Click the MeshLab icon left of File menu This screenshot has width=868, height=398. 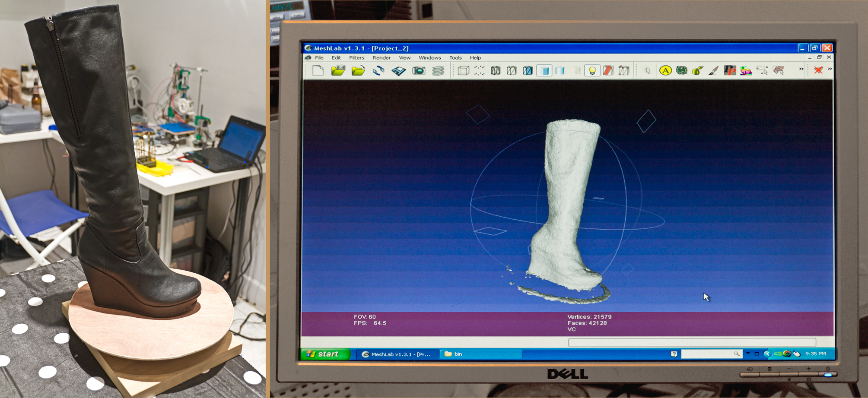tap(308, 57)
